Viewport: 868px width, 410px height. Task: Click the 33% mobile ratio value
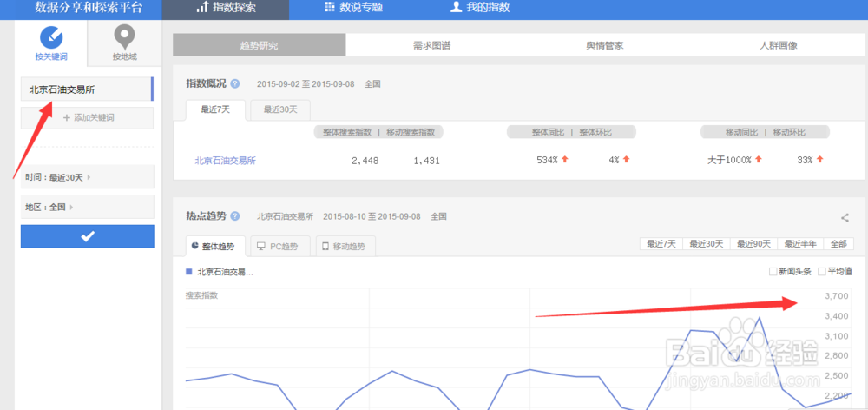coord(805,160)
